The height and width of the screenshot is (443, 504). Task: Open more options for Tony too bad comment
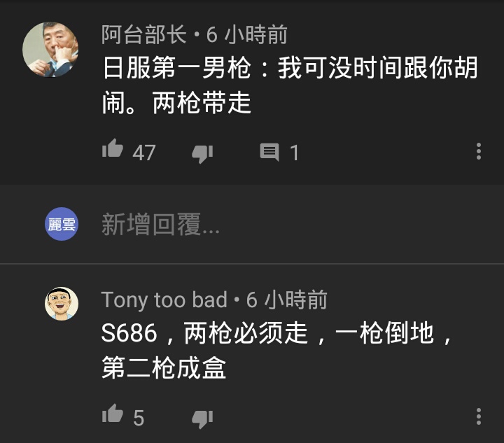pos(479,416)
